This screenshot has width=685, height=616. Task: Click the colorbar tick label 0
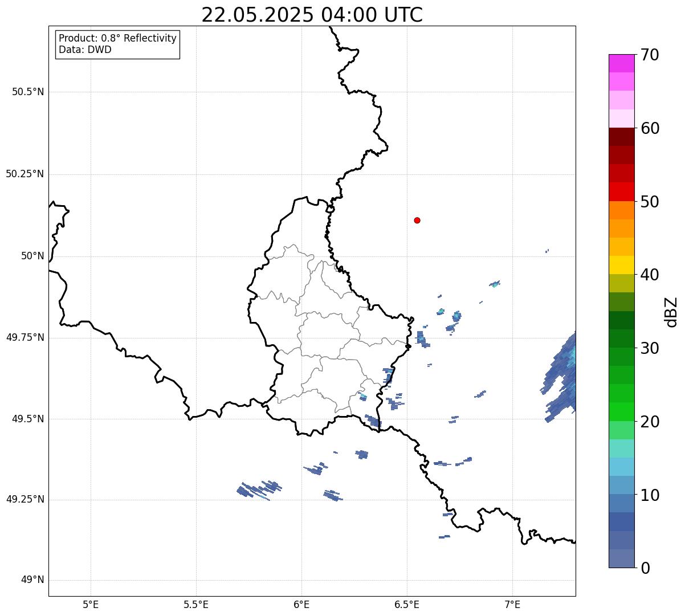pos(645,568)
